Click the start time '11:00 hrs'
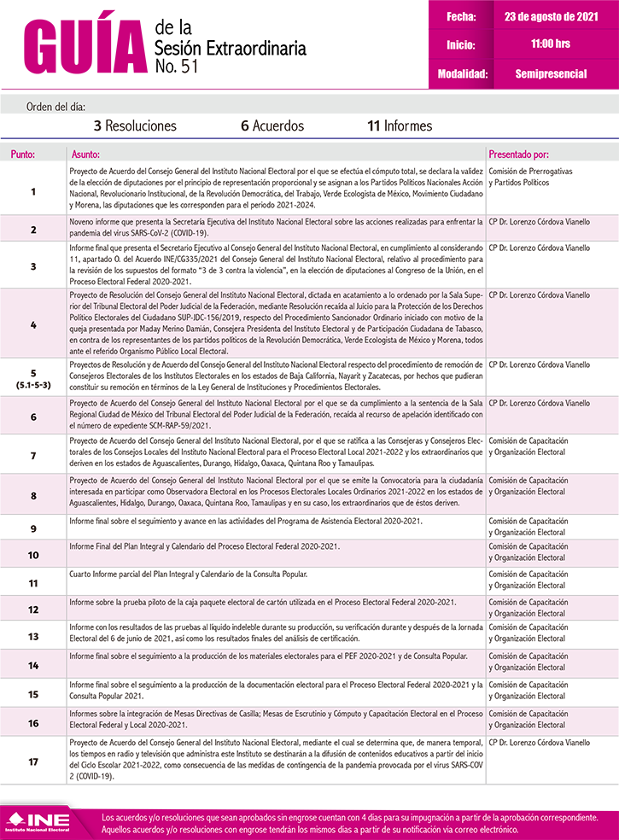 pos(551,44)
